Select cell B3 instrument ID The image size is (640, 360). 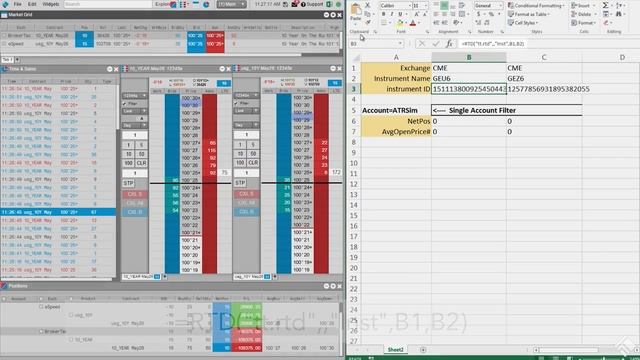pos(469,89)
